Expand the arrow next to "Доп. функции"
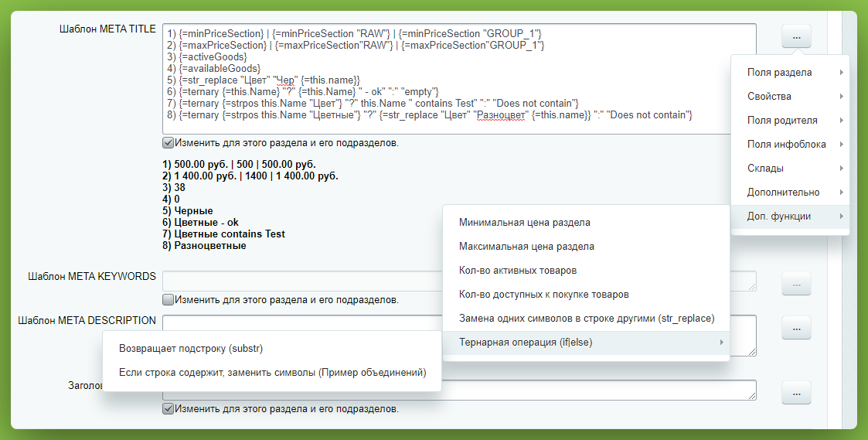The height and width of the screenshot is (440, 868). click(842, 216)
